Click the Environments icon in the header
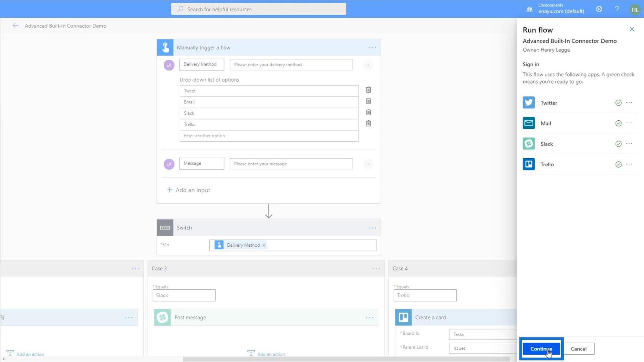This screenshot has height=362, width=644. [529, 9]
